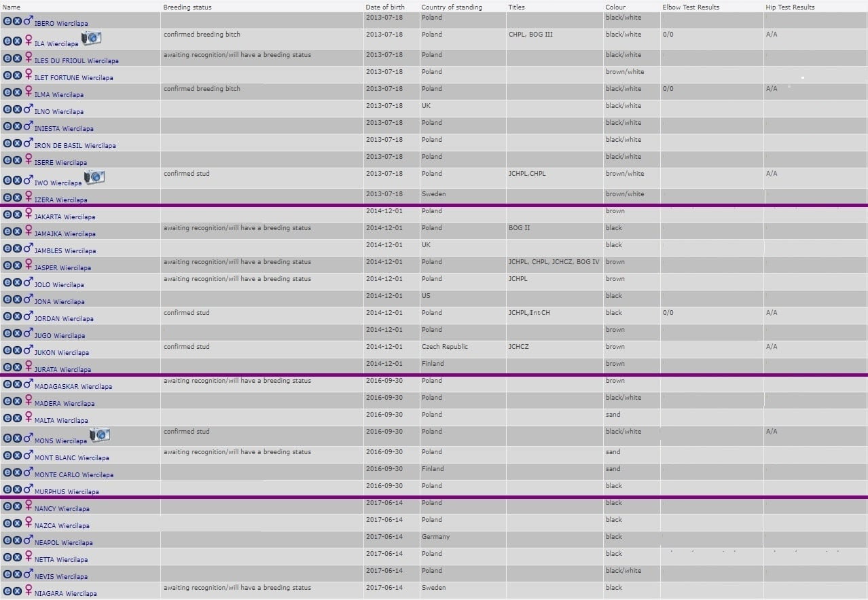Click the 'x' icon for JAKARTA Wiercilapa
Viewport: 868px width, 600px height.
click(18, 213)
